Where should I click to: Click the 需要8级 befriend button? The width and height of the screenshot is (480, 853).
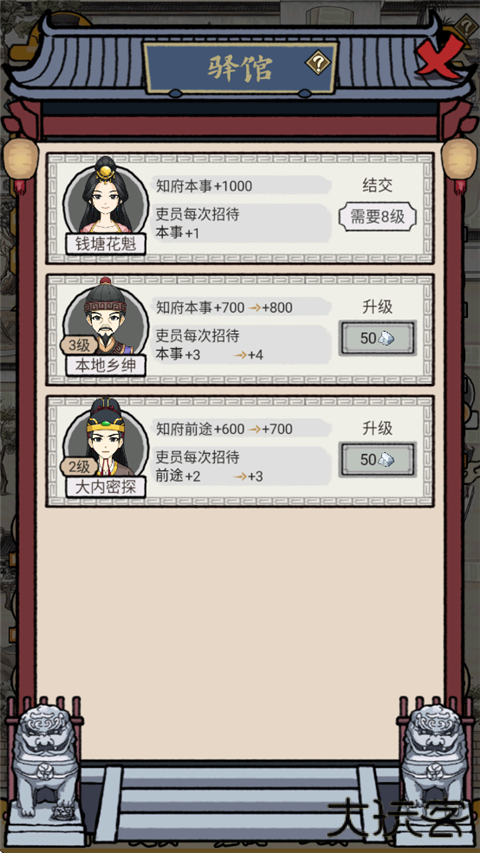[x=378, y=217]
